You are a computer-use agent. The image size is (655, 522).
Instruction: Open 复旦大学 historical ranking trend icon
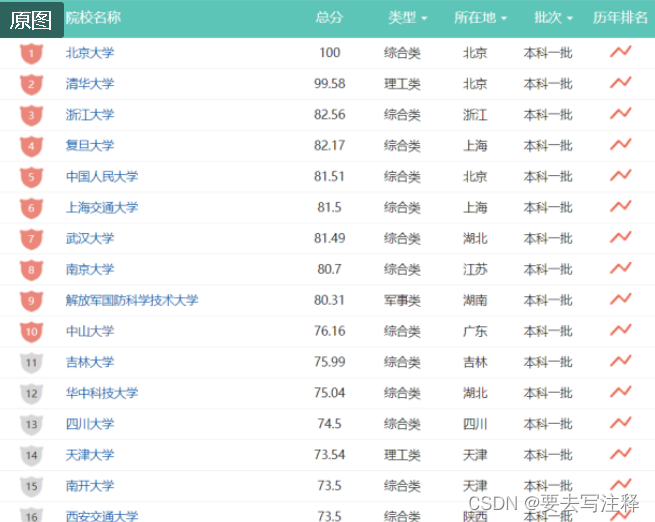620,144
